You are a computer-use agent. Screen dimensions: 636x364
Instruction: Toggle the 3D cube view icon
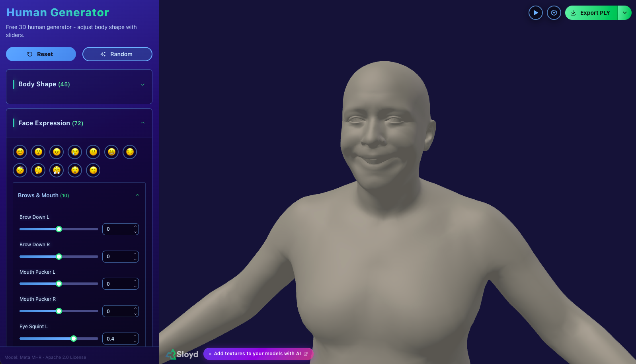pos(554,13)
